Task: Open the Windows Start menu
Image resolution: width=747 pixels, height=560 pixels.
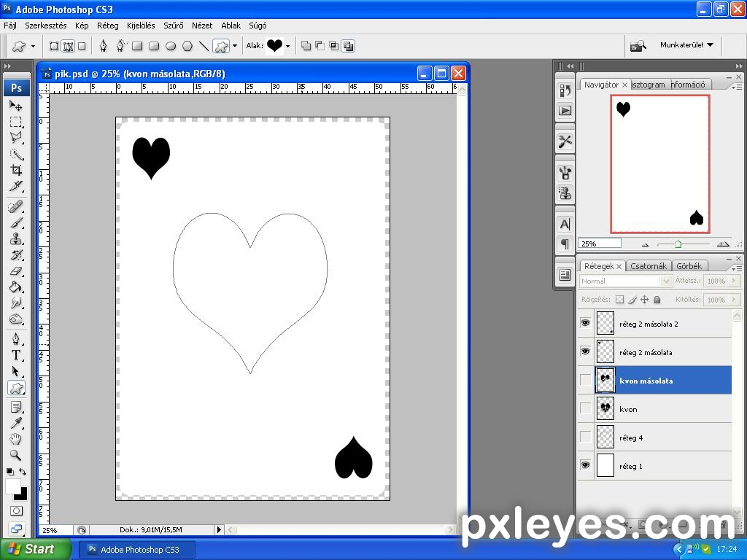Action: click(36, 549)
